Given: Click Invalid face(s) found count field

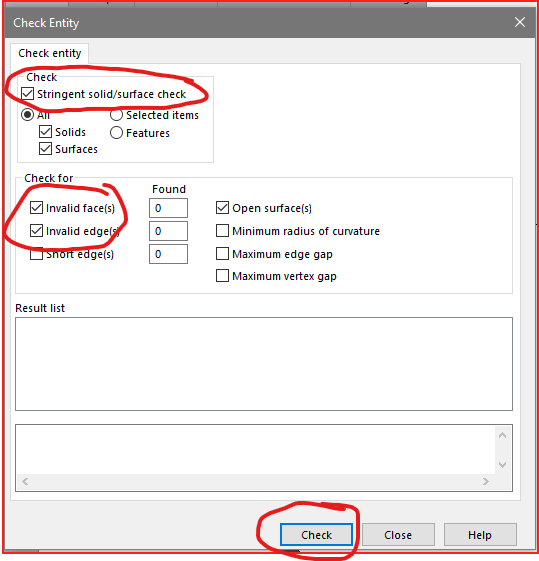Looking at the screenshot, I should click(x=168, y=208).
